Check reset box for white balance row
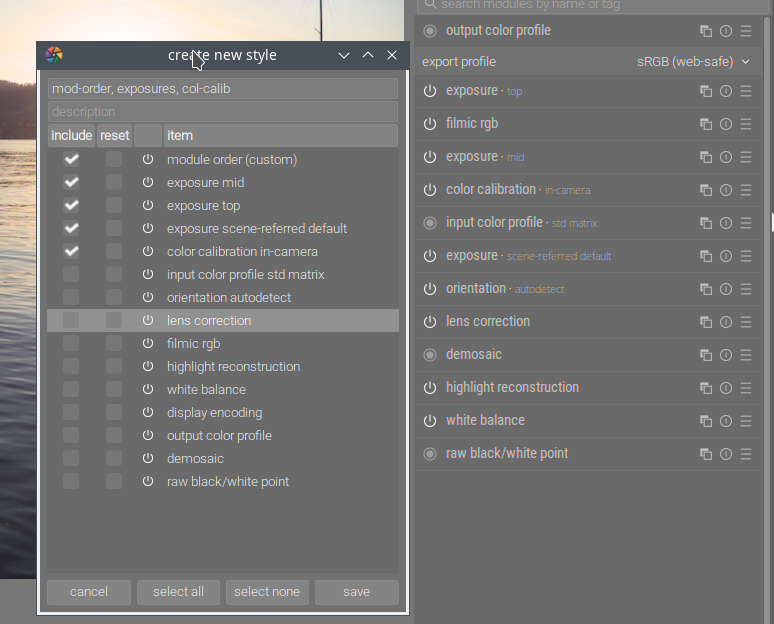The height and width of the screenshot is (624, 774). coord(114,389)
